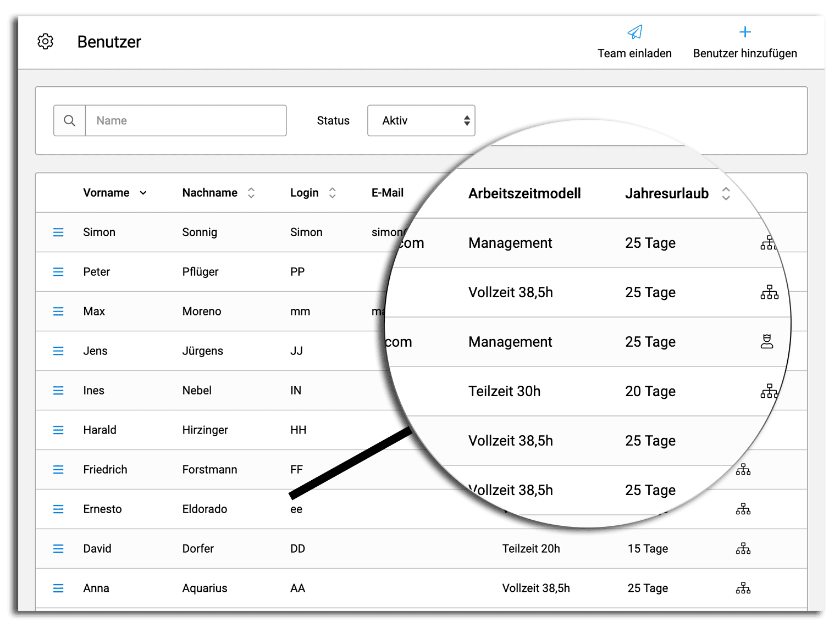Click the last name Pflüger

pyautogui.click(x=200, y=272)
